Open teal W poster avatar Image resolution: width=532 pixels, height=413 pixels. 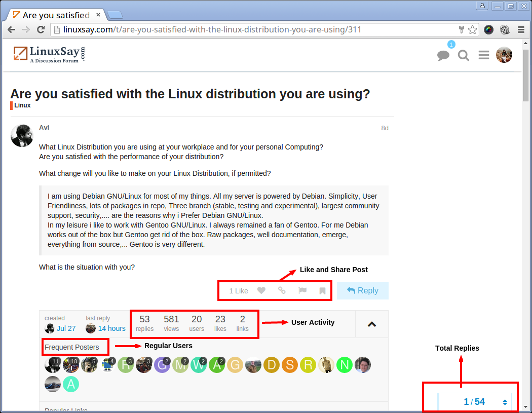coord(199,365)
